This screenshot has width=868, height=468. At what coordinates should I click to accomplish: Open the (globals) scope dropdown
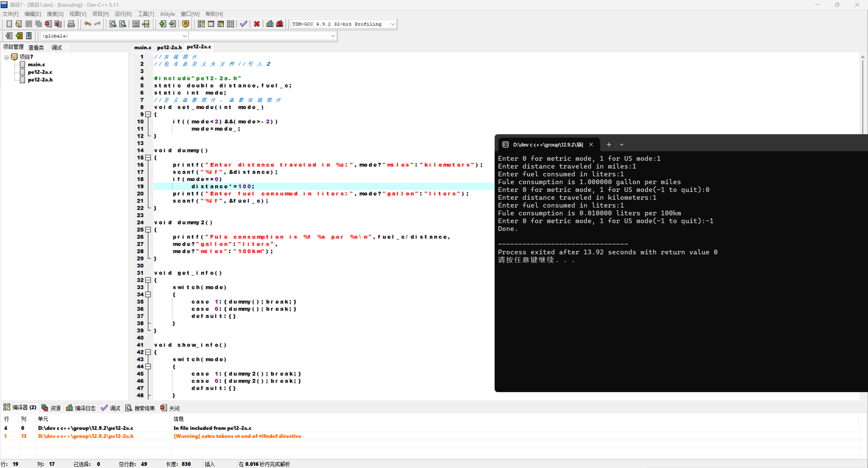[x=184, y=36]
